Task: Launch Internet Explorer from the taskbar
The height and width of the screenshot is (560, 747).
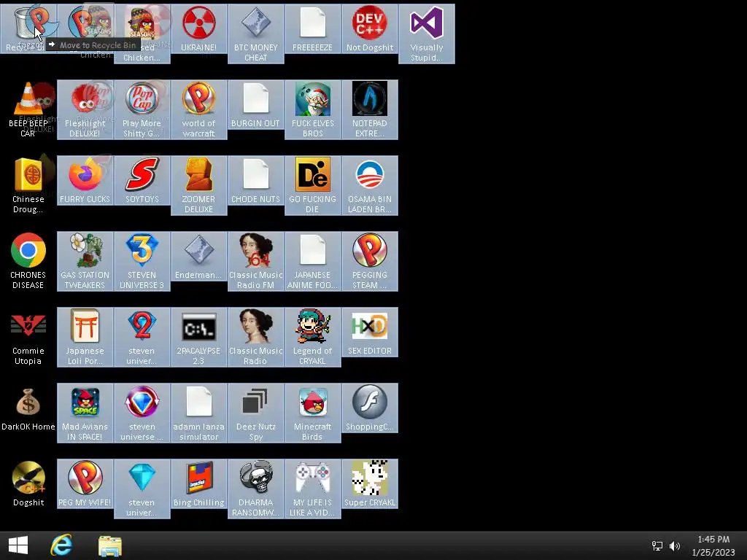Action: (x=61, y=545)
